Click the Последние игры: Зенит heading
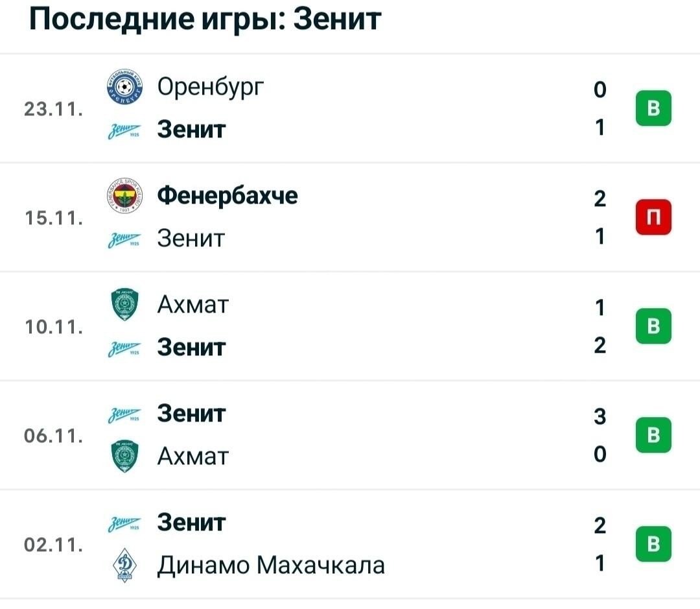 click(x=205, y=19)
